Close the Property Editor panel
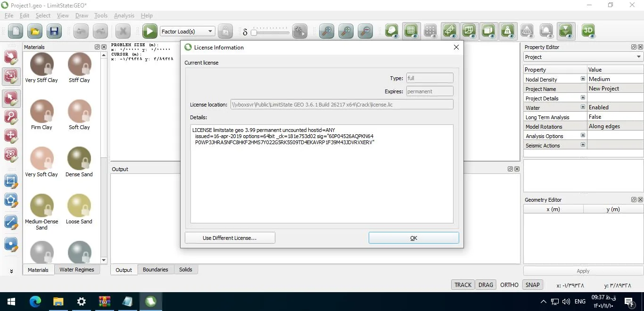 pos(640,47)
